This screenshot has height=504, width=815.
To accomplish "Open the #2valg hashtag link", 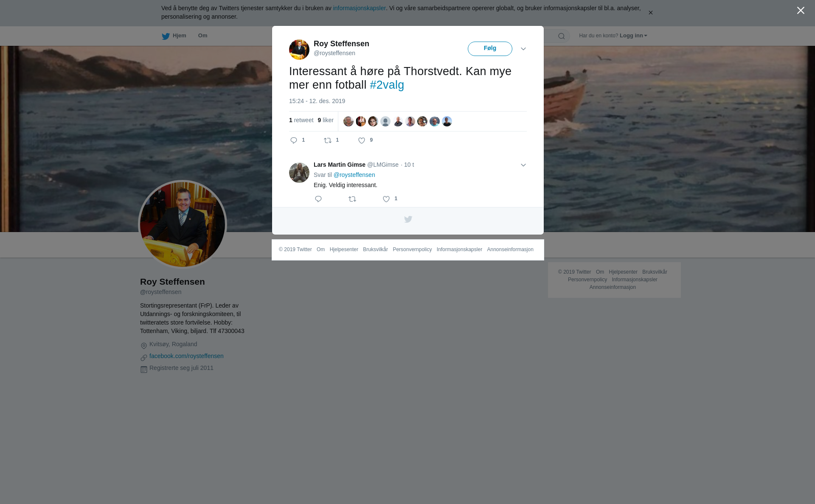I will [387, 85].
